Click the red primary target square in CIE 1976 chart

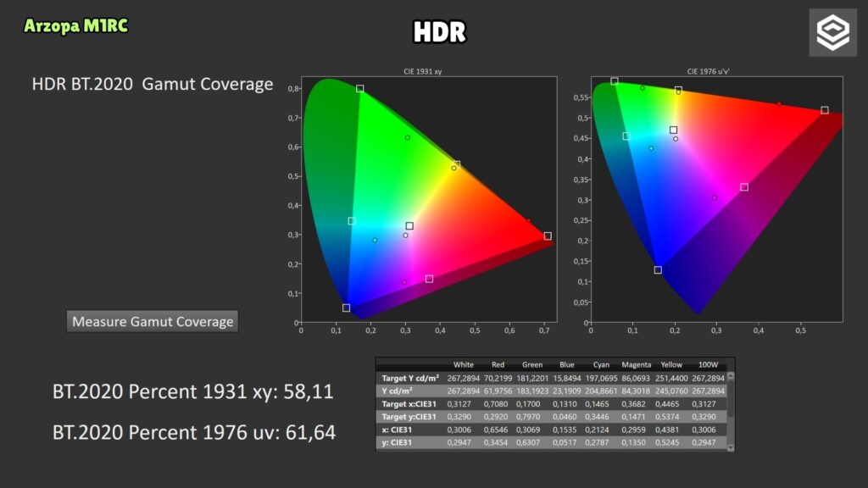[x=824, y=110]
